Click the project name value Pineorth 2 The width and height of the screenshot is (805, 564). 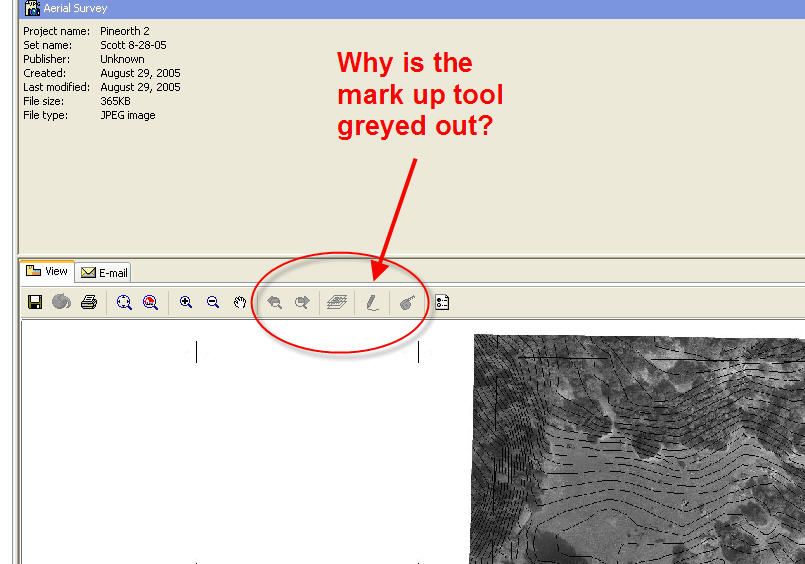pos(125,31)
